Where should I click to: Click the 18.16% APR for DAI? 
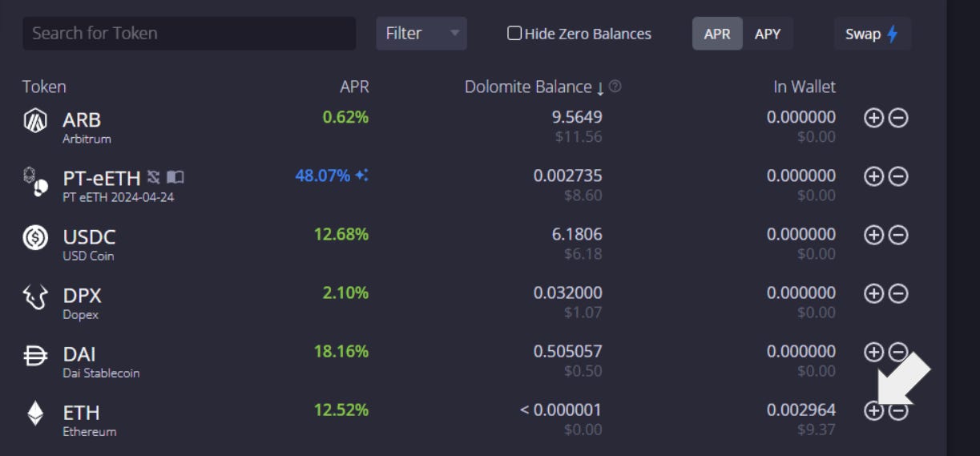point(341,351)
